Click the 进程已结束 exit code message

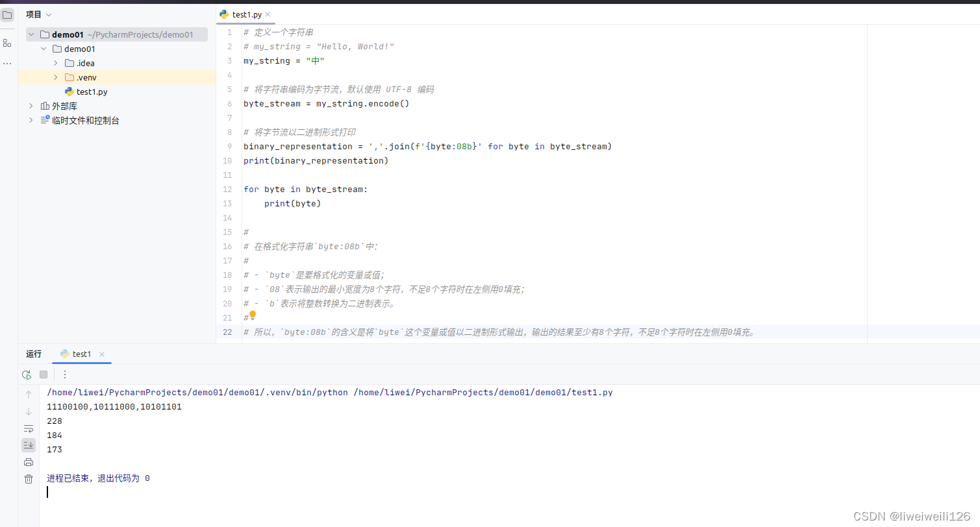[98, 478]
